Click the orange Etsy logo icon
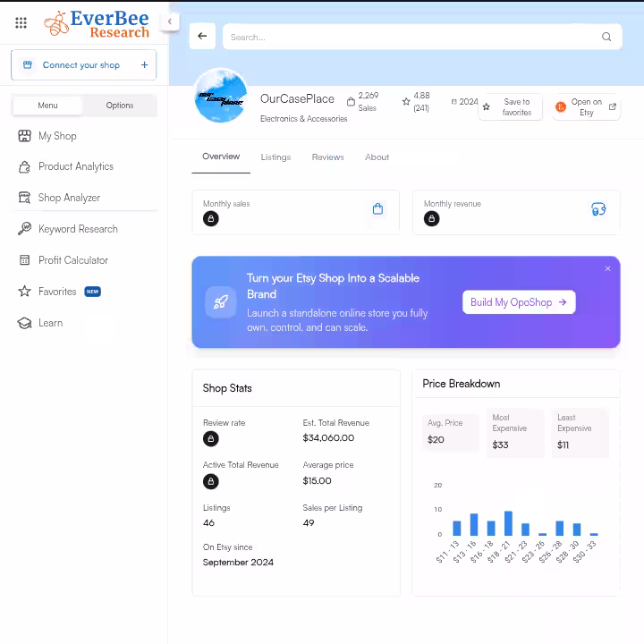The image size is (644, 644). tap(561, 107)
